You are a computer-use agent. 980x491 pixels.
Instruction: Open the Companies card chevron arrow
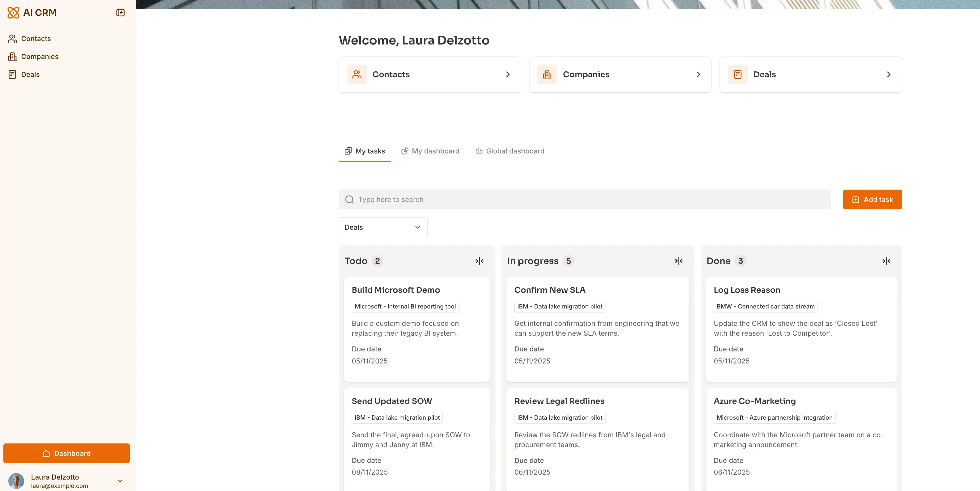(x=699, y=74)
